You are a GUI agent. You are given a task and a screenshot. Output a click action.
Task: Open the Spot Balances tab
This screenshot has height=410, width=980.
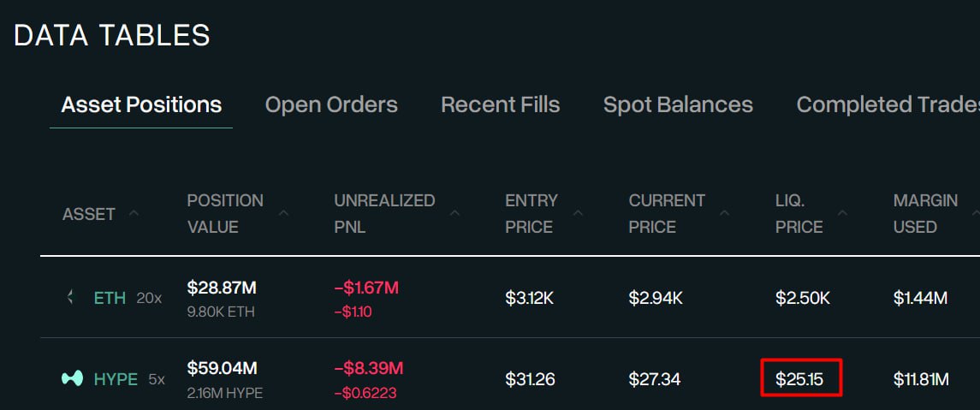[678, 104]
